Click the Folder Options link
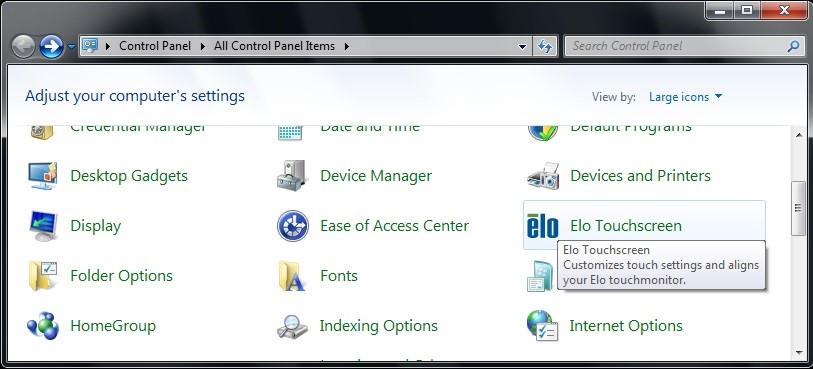 [x=121, y=276]
